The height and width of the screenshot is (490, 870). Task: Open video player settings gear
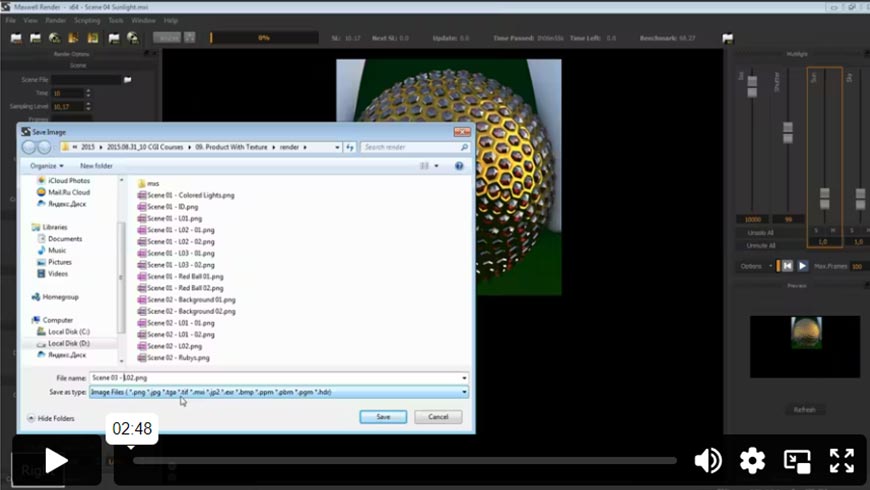pos(752,460)
